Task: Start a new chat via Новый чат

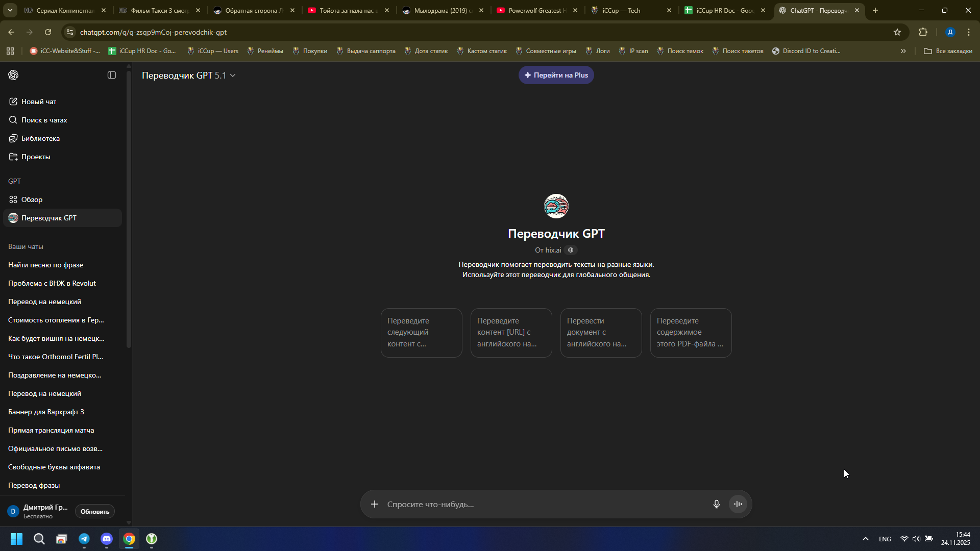Action: tap(39, 102)
